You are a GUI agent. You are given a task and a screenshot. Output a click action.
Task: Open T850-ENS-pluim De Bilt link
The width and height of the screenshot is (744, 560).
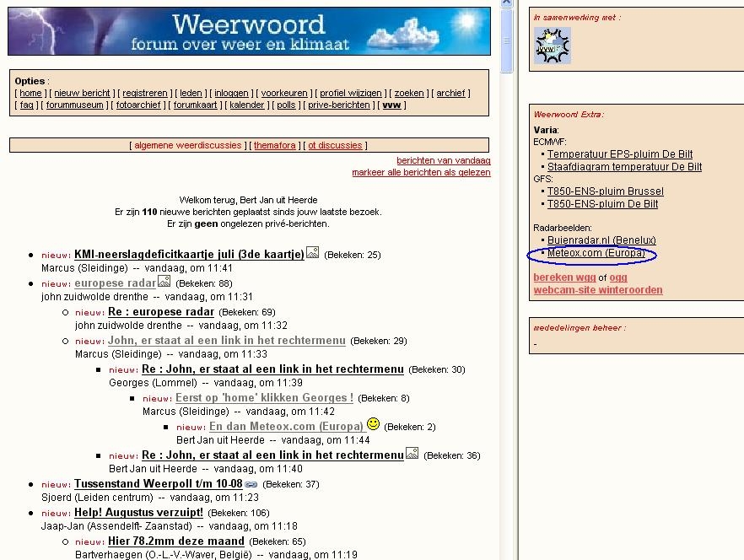(602, 203)
